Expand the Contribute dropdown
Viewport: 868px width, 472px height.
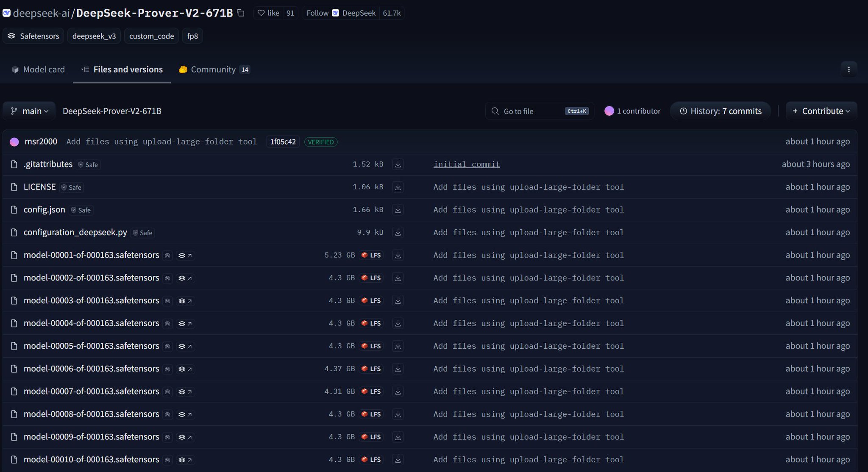coord(821,111)
